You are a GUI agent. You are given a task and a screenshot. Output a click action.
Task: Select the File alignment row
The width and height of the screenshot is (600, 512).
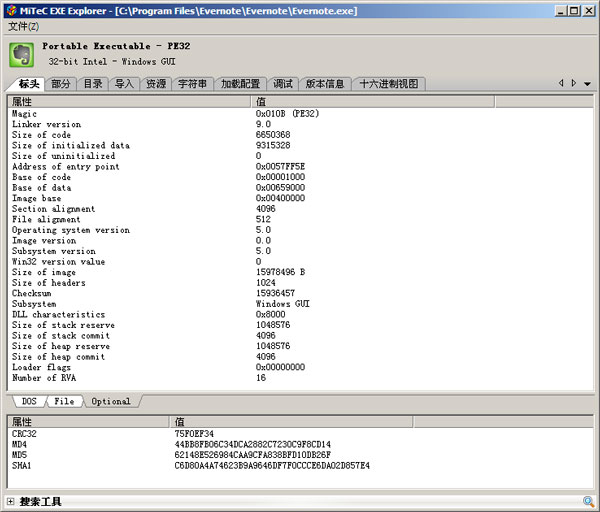(x=300, y=219)
